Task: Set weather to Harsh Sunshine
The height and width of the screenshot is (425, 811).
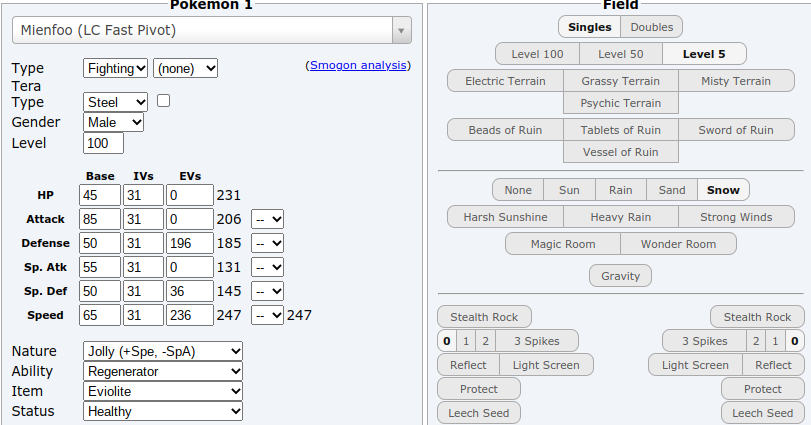Action: [505, 217]
